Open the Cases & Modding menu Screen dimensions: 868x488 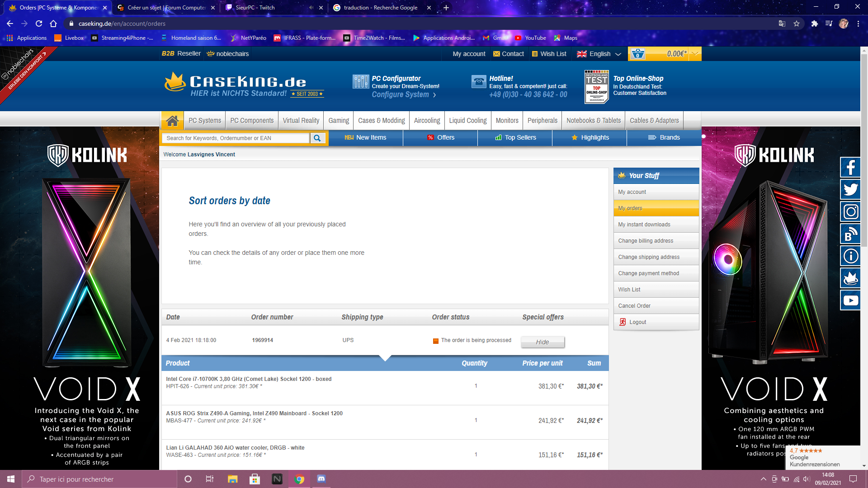coord(381,121)
